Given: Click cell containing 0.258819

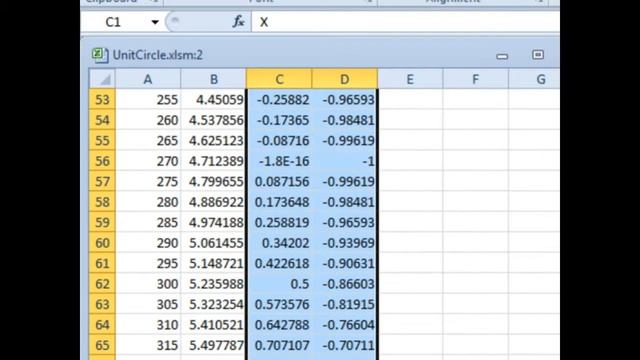Looking at the screenshot, I should (279, 222).
